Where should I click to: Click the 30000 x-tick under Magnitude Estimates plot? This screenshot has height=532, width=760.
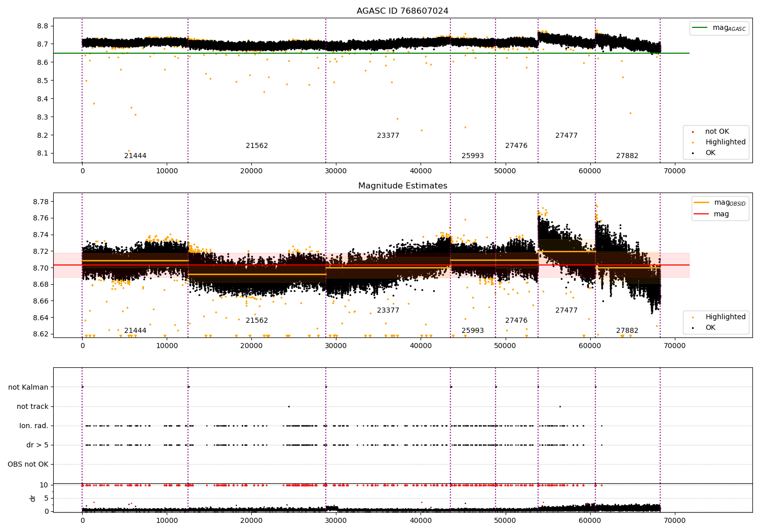point(336,346)
